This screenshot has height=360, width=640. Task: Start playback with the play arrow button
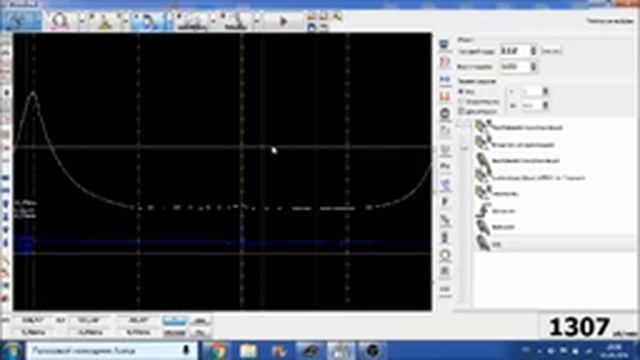pyautogui.click(x=284, y=21)
